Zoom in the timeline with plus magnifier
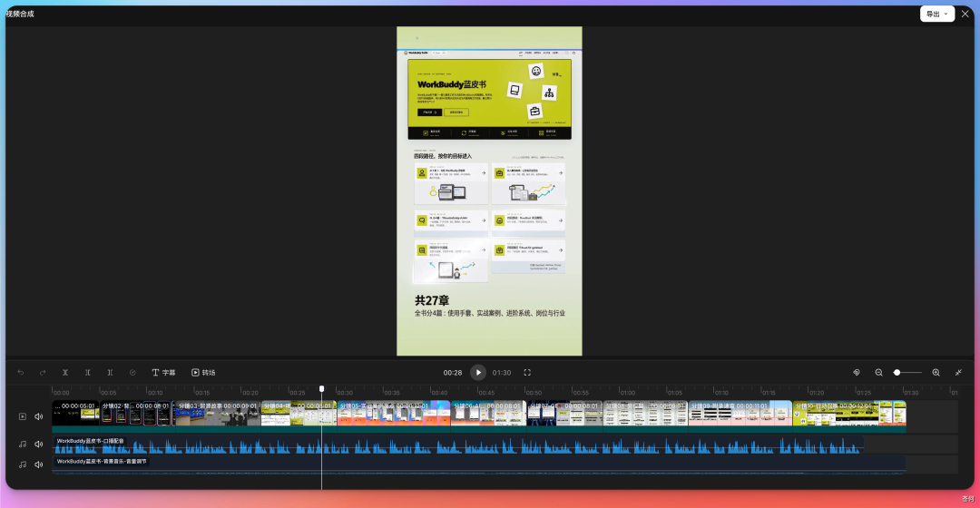The image size is (980, 508). [936, 373]
